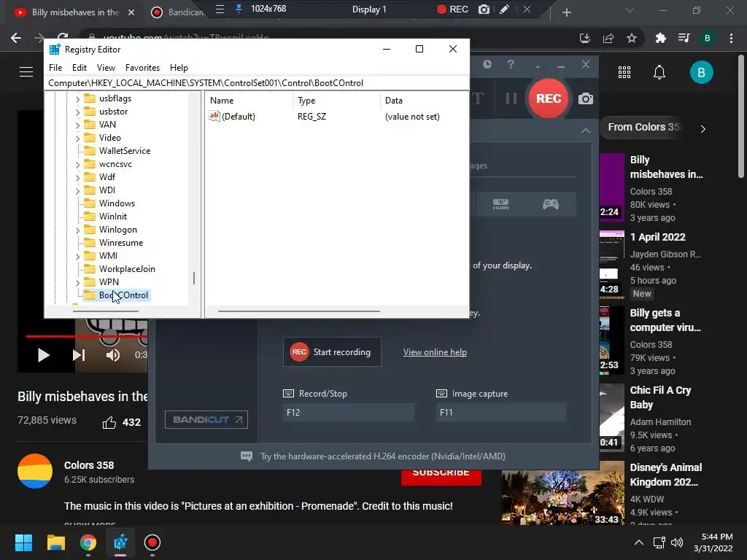The height and width of the screenshot is (560, 747).
Task: Open Colors 358 channel name
Action: [89, 465]
